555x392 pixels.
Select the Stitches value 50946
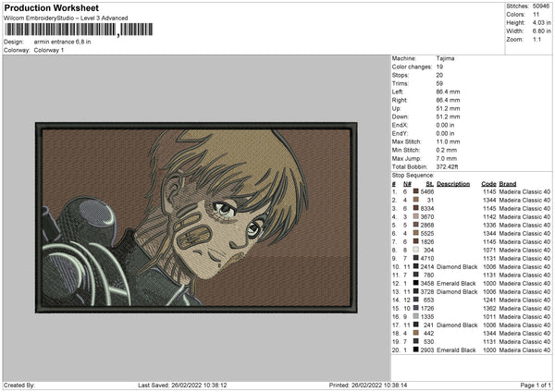[541, 6]
